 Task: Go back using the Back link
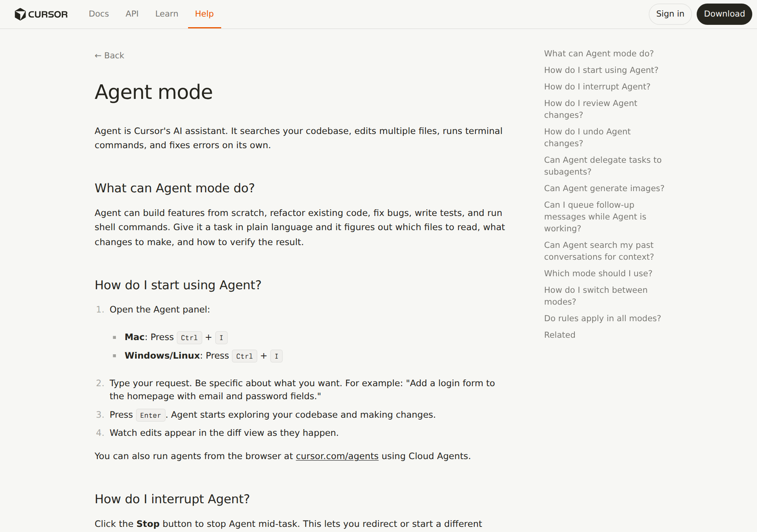click(x=109, y=56)
